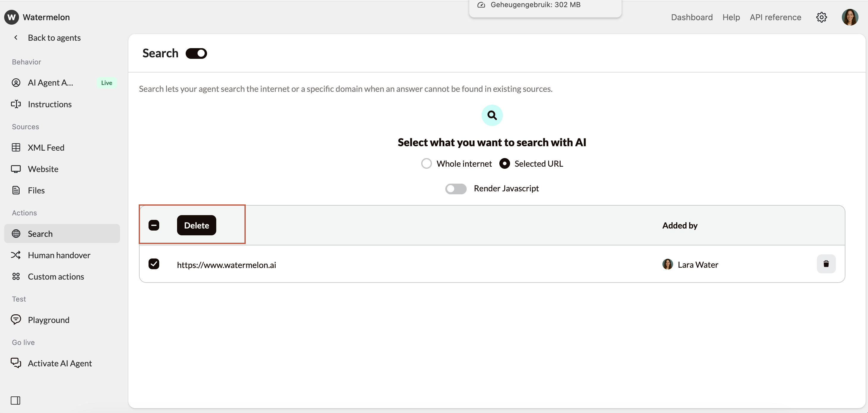Image resolution: width=868 pixels, height=413 pixels.
Task: Select the Search action in the sidebar
Action: pos(40,233)
